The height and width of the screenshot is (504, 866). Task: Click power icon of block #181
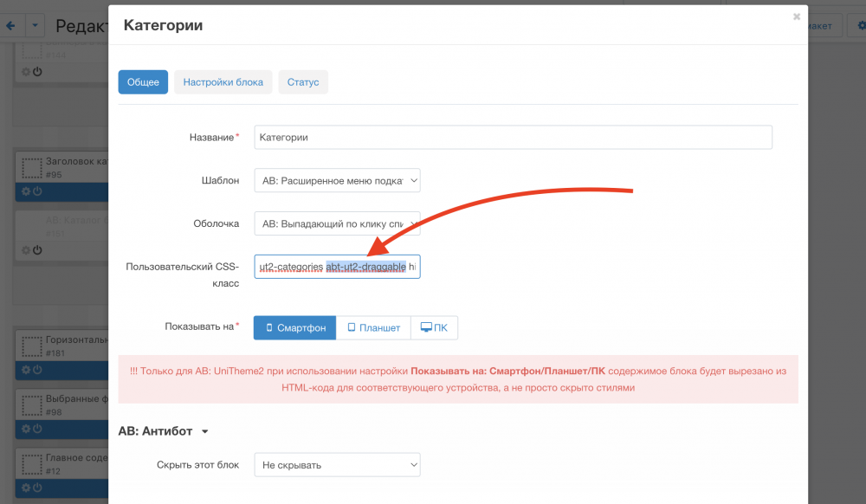tap(37, 370)
